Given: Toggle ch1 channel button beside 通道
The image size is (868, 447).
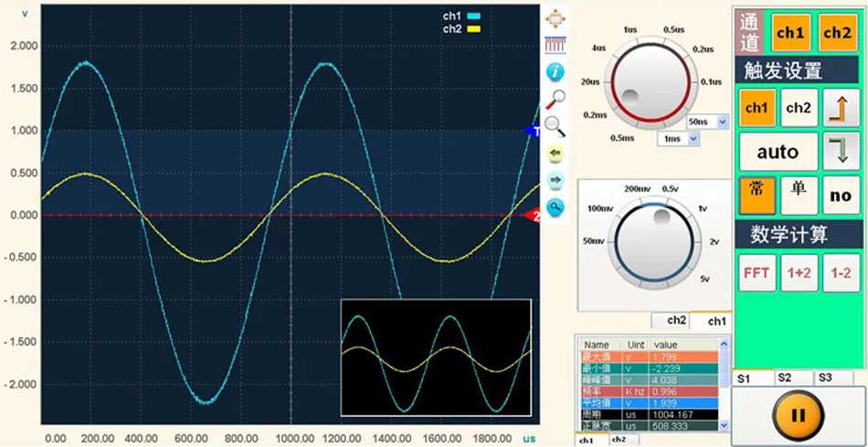Looking at the screenshot, I should (x=790, y=33).
